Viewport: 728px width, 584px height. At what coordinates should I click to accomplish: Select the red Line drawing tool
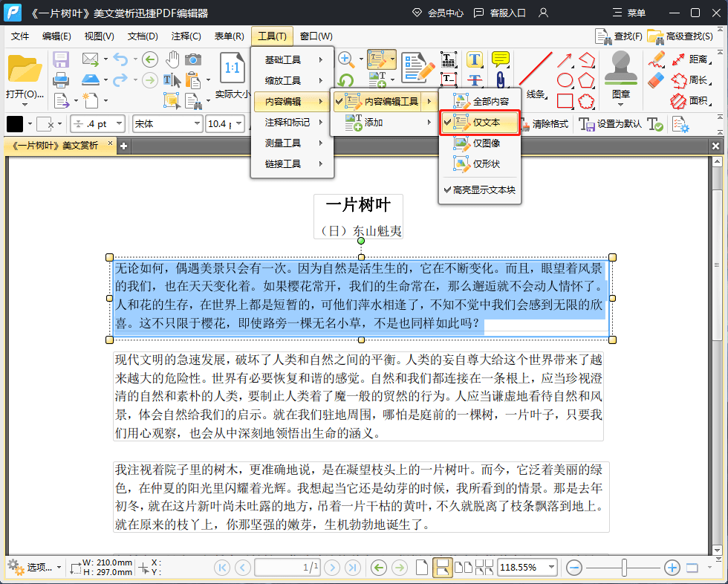tap(536, 68)
